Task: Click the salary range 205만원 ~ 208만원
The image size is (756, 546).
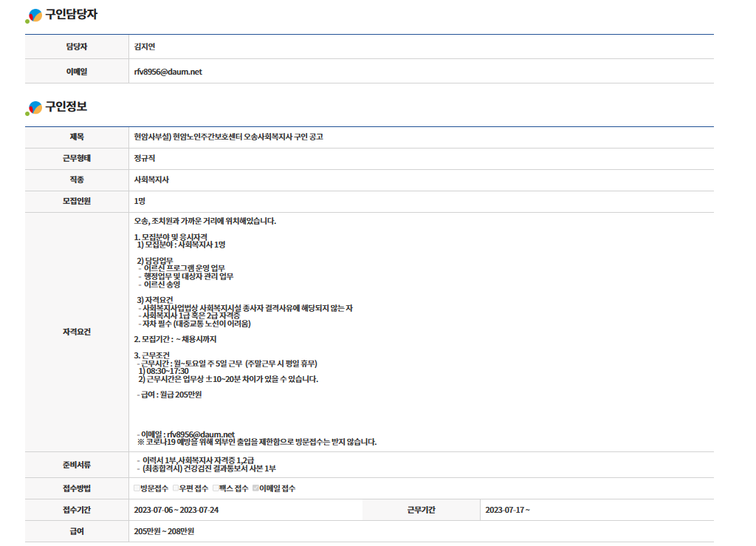Action: pos(164,531)
